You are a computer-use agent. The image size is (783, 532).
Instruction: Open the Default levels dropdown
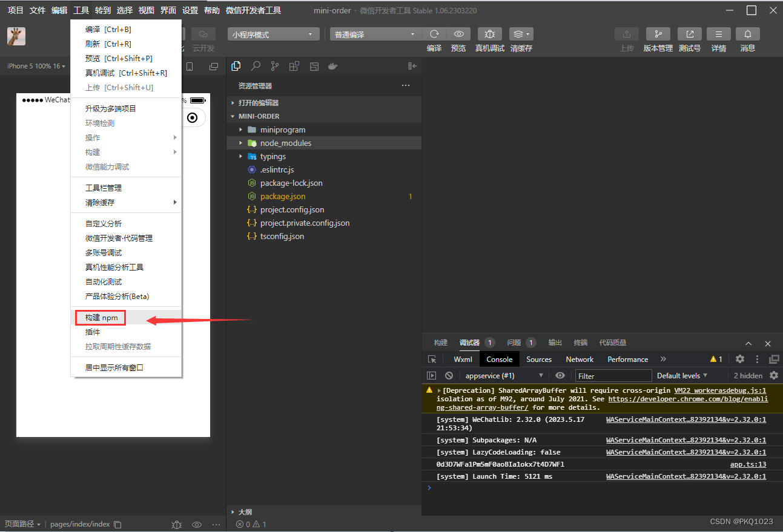pos(682,375)
